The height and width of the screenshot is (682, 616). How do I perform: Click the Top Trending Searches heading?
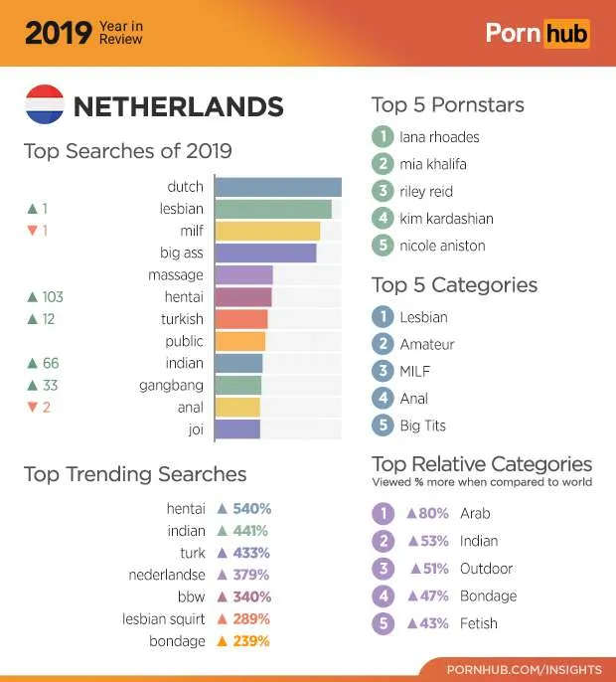tap(135, 474)
